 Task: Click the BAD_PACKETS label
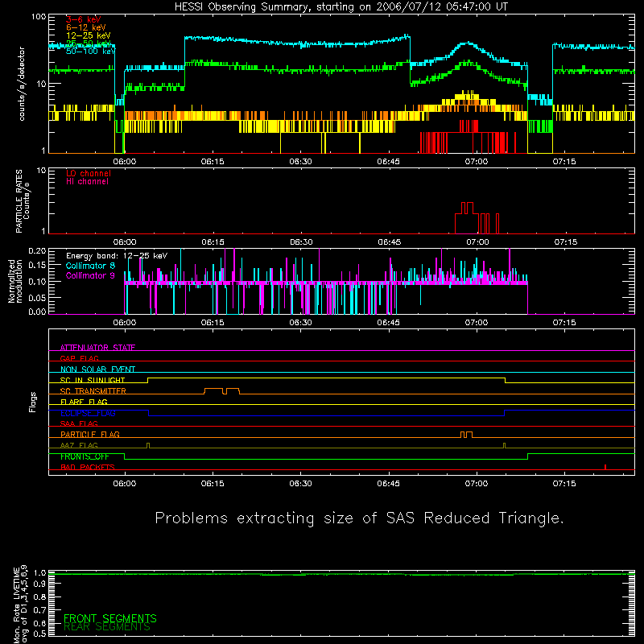(88, 467)
